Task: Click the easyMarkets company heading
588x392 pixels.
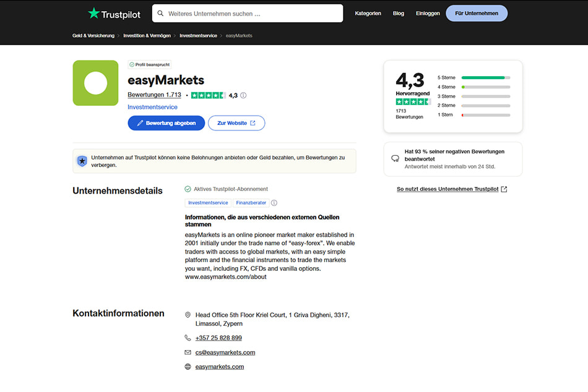Action: (166, 80)
